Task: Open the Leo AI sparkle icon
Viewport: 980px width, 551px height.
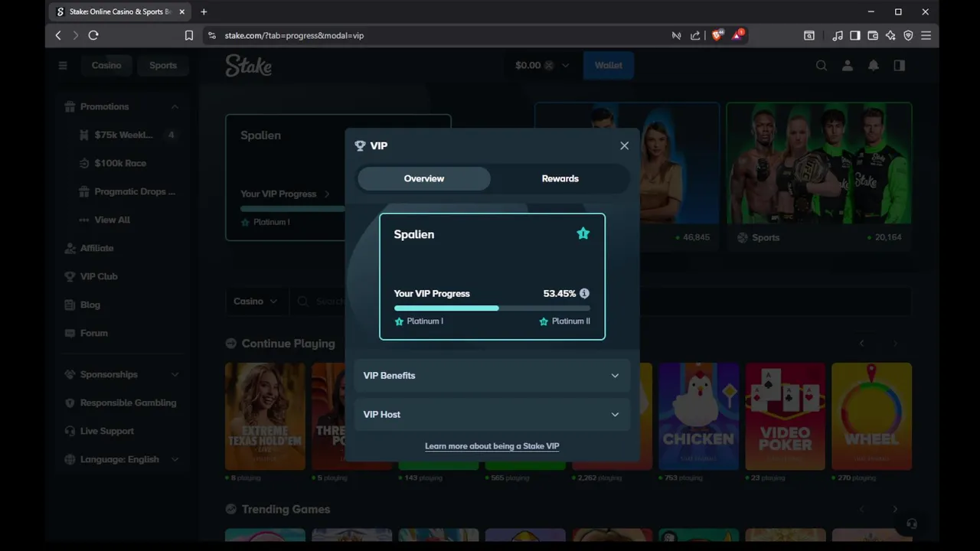Action: tap(890, 35)
